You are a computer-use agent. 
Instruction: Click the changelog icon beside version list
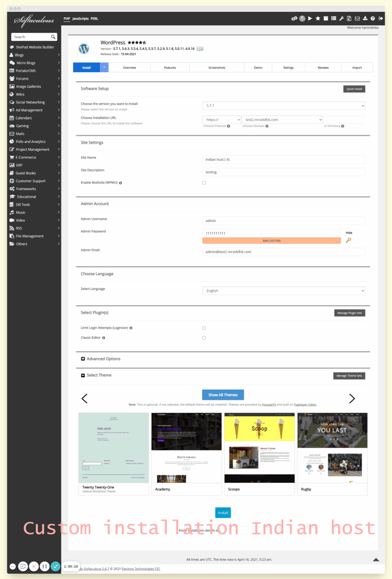tap(200, 49)
